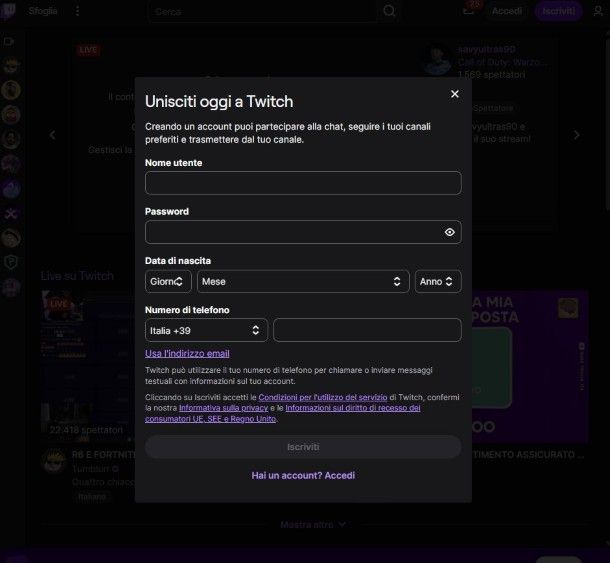Click the user profile icon
Image resolution: width=610 pixels, height=563 pixels.
[598, 11]
